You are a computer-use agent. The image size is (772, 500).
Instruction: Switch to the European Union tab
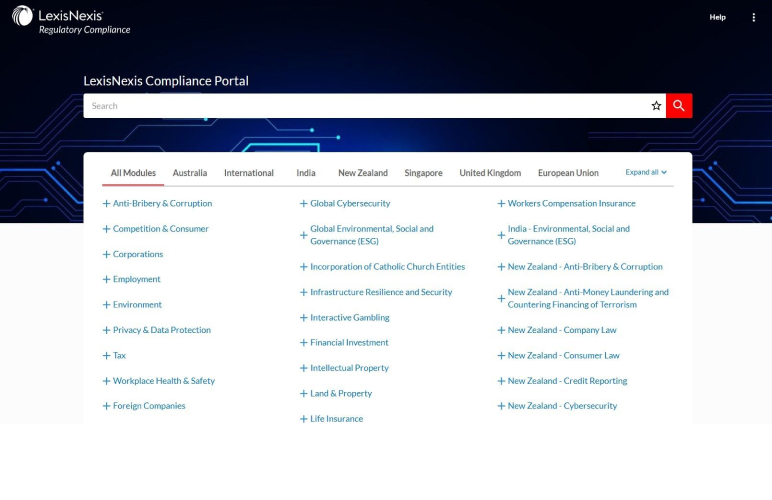(568, 173)
